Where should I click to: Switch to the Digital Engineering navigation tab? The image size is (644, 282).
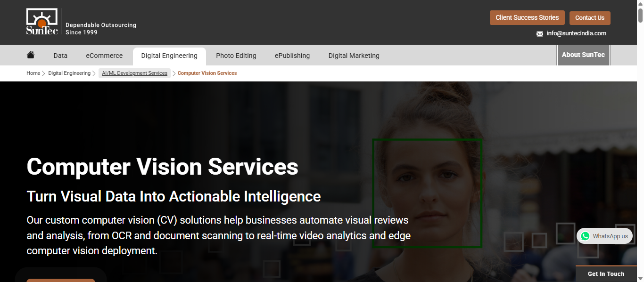(169, 56)
